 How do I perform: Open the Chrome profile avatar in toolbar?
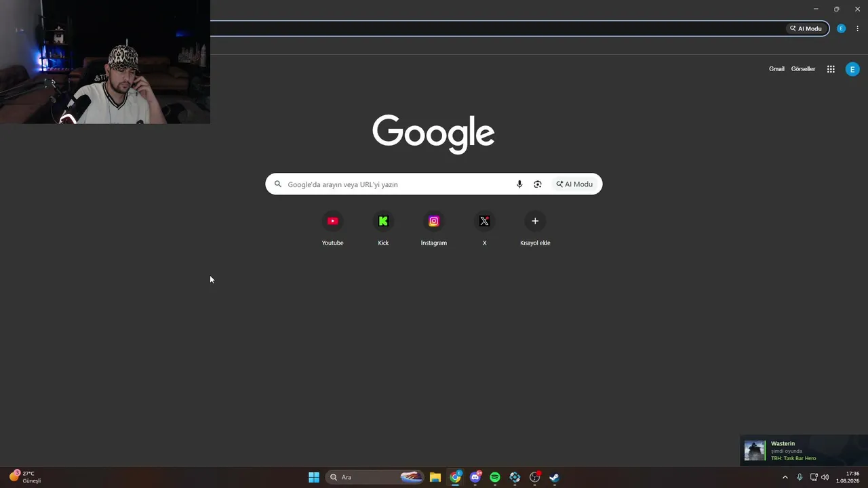841,28
